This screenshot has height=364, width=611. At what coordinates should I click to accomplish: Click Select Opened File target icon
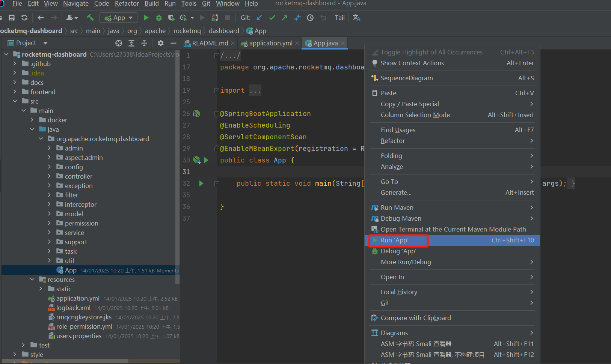coord(119,43)
